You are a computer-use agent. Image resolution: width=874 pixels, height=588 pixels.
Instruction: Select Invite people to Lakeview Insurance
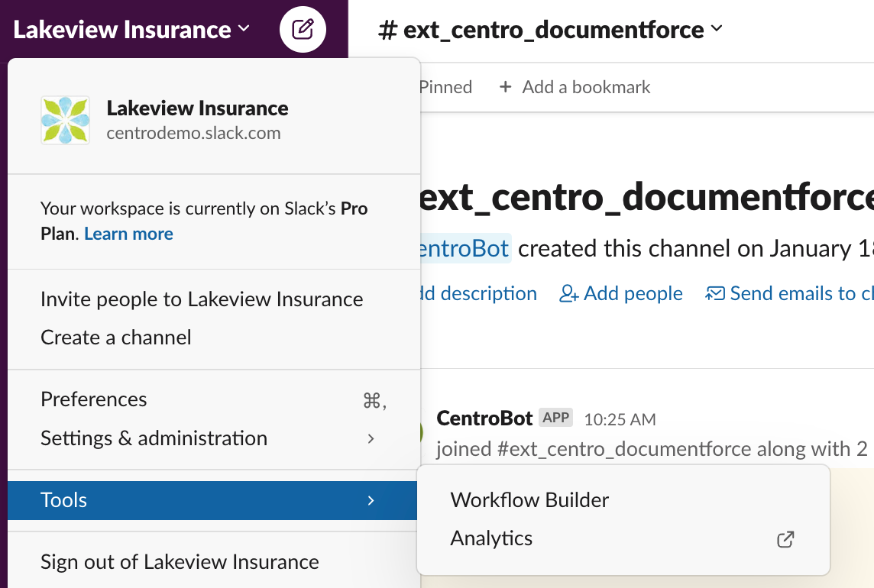214,299
